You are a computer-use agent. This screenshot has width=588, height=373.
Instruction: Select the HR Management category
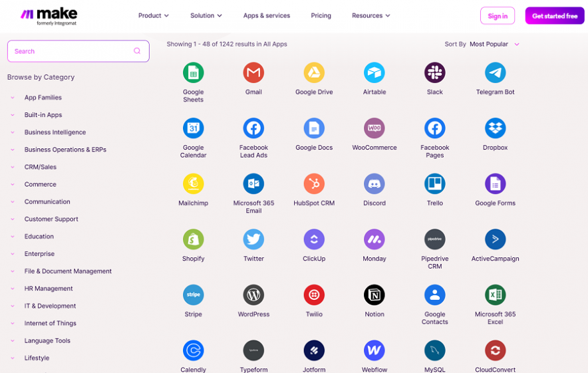click(49, 289)
